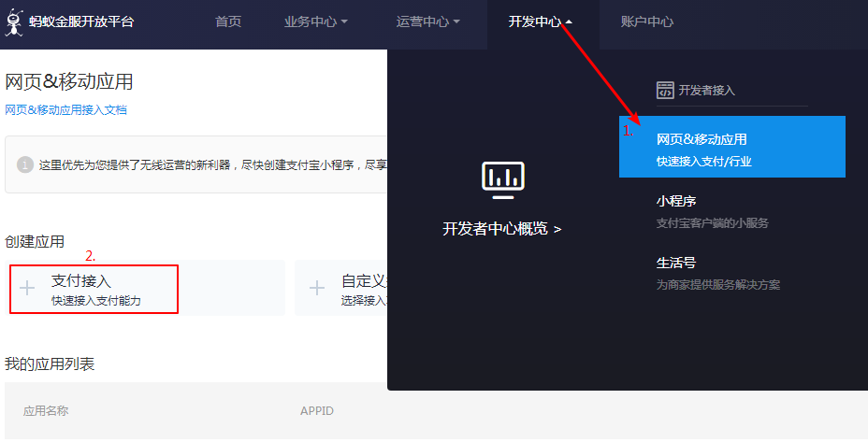
Task: Click the 网页&移动应用 page title
Action: pos(69,82)
